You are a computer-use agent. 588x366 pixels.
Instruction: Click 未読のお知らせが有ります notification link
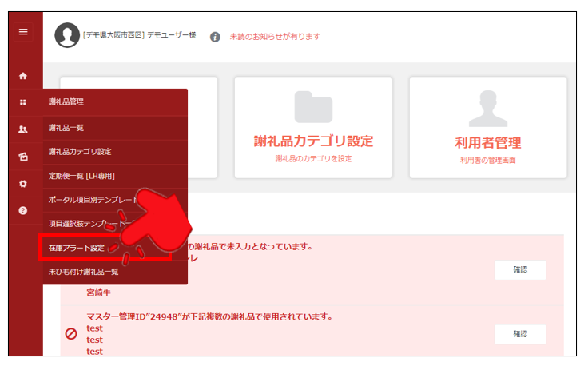(x=275, y=37)
